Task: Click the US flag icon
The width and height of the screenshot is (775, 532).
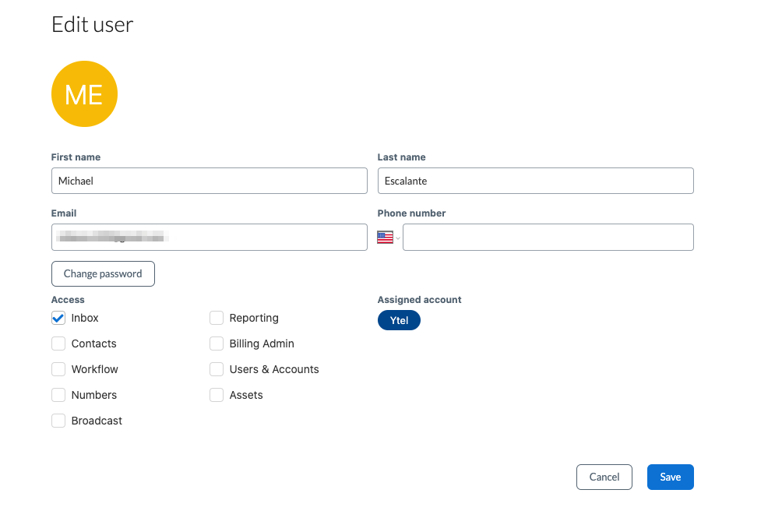Action: coord(385,238)
